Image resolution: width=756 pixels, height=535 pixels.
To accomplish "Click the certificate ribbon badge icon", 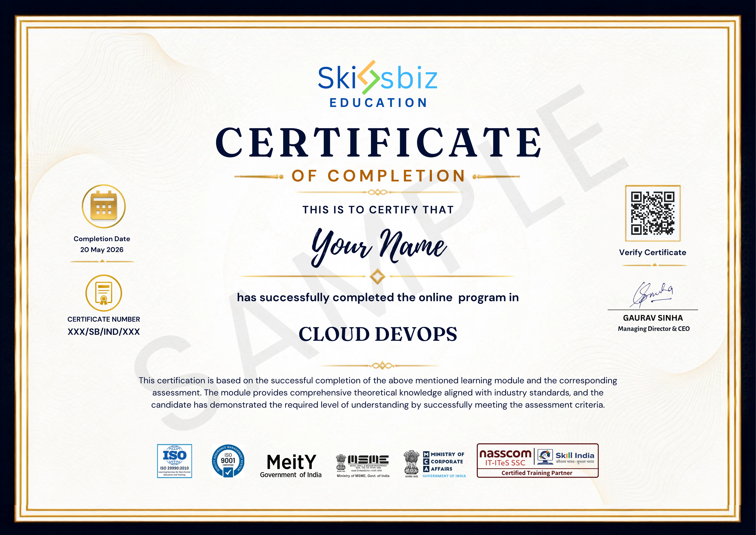I will click(104, 293).
